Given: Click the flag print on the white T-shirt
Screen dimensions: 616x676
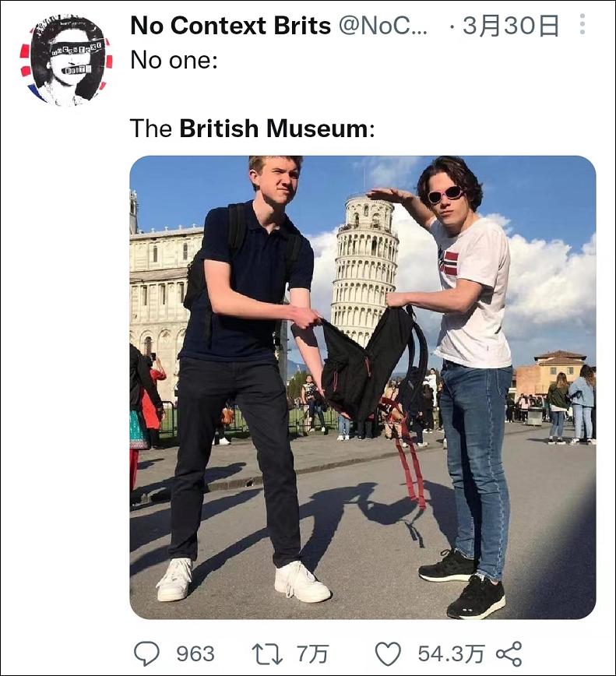Looking at the screenshot, I should click(x=448, y=262).
